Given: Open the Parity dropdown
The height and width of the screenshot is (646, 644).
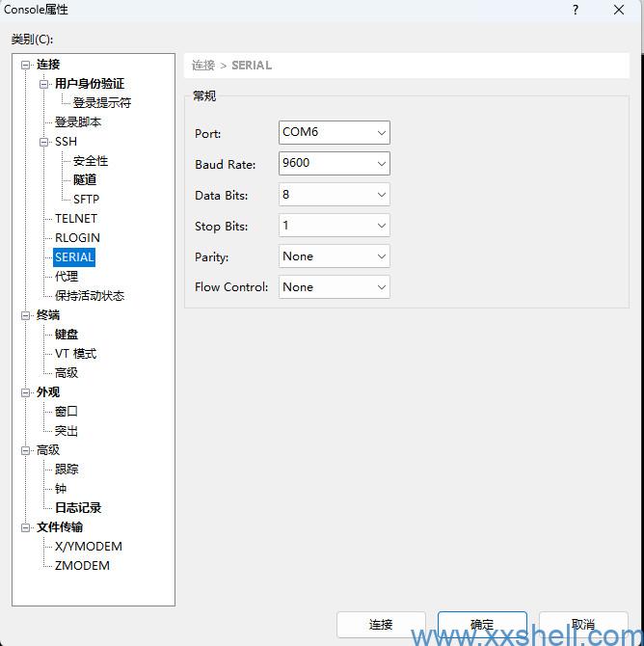Looking at the screenshot, I should 334,256.
